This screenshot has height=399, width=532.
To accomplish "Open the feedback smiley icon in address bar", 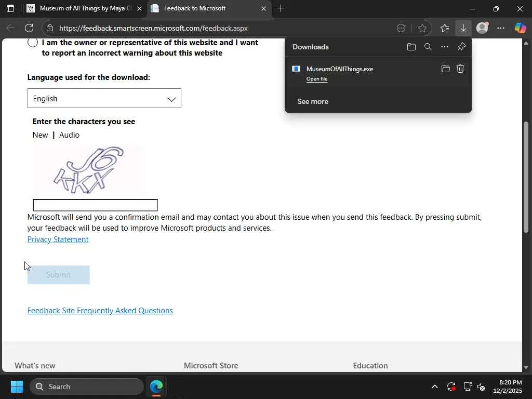I will (x=401, y=28).
